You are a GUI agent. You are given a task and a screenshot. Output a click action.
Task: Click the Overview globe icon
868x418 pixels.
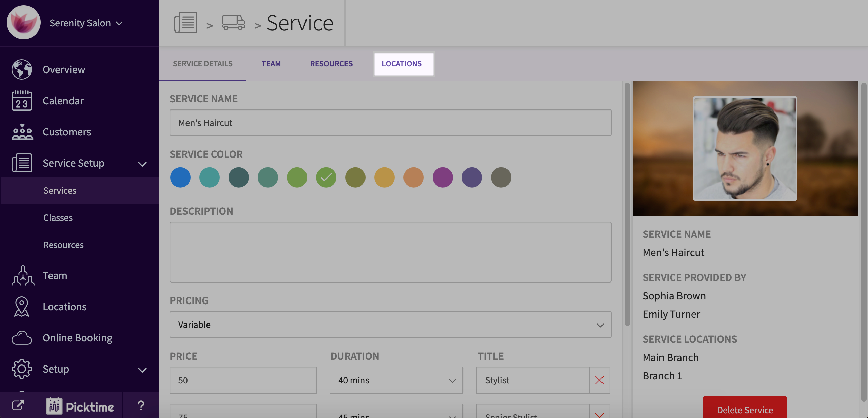click(x=22, y=69)
